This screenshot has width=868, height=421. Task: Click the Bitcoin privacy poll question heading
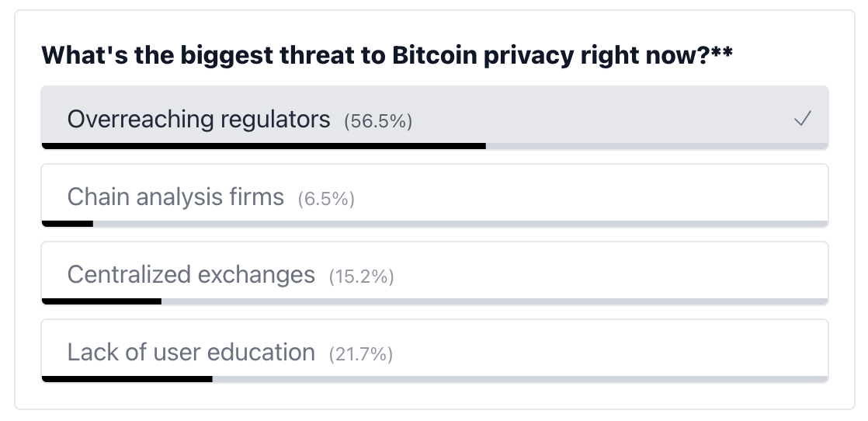387,55
